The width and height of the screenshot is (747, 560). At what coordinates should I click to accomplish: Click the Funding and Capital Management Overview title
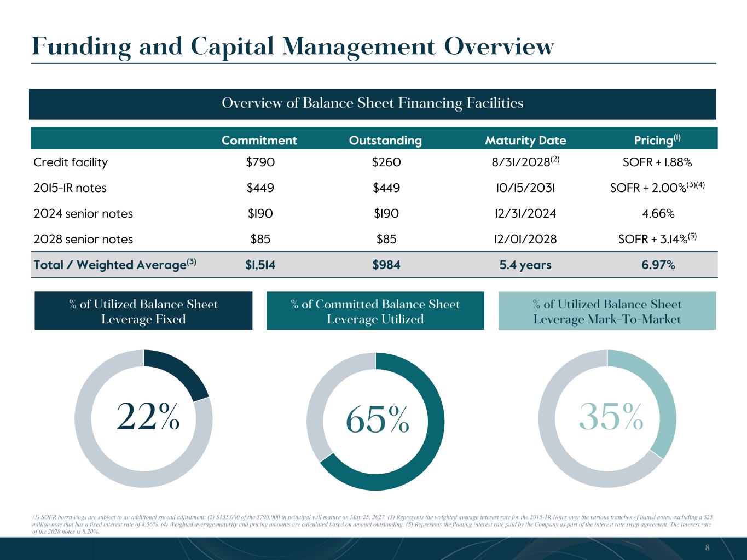click(x=292, y=46)
